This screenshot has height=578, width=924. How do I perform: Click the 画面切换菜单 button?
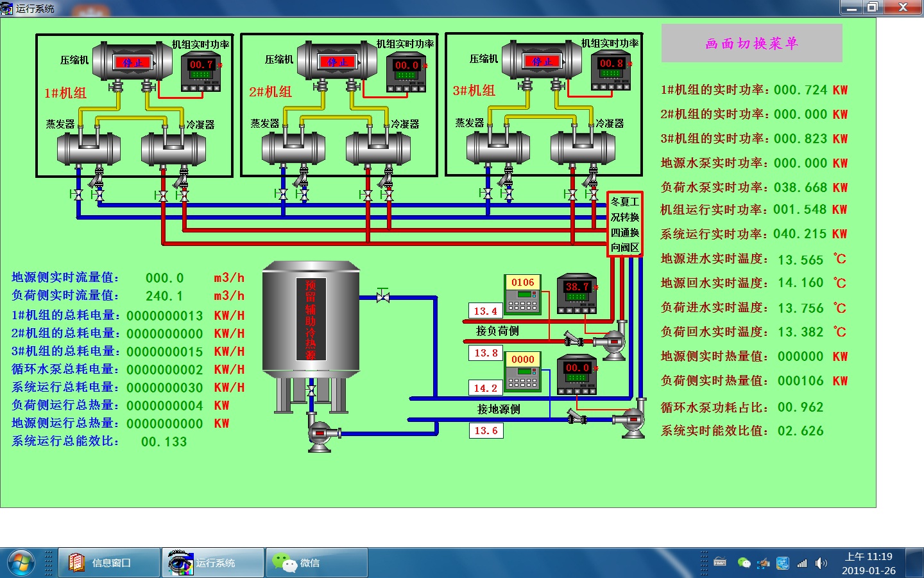[x=751, y=43]
